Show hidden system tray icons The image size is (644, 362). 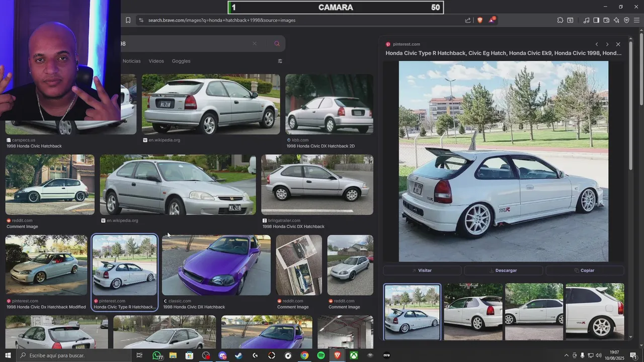click(567, 355)
